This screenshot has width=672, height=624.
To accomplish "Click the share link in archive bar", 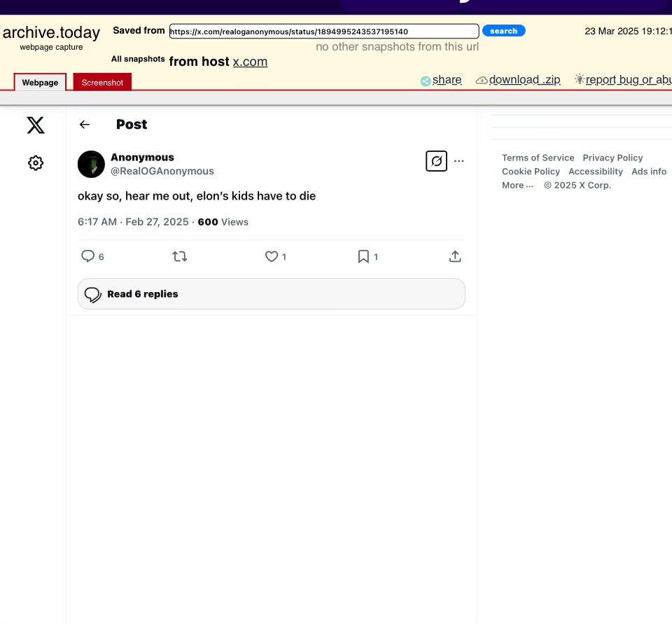I will click(x=447, y=80).
